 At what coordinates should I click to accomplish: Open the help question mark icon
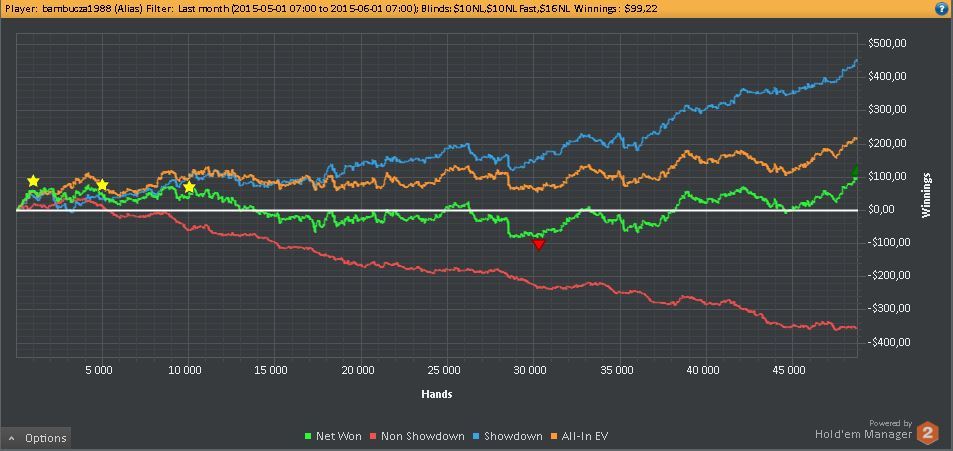(x=943, y=8)
